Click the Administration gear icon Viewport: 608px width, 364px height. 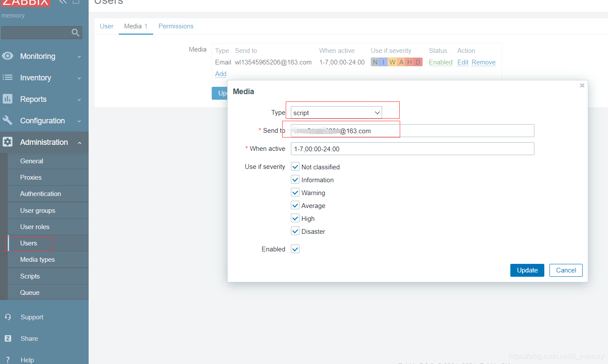pyautogui.click(x=7, y=142)
